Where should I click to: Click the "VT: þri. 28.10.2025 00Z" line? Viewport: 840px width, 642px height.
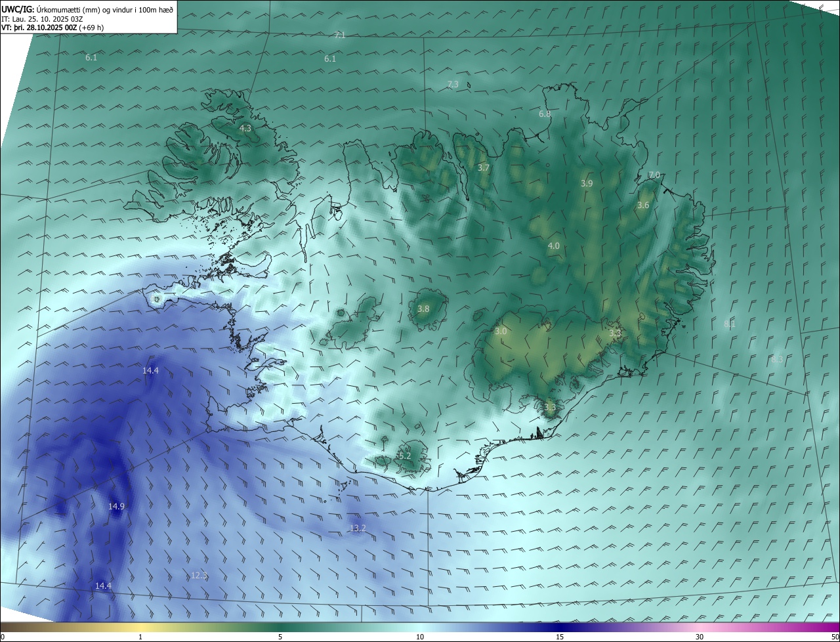coord(39,28)
